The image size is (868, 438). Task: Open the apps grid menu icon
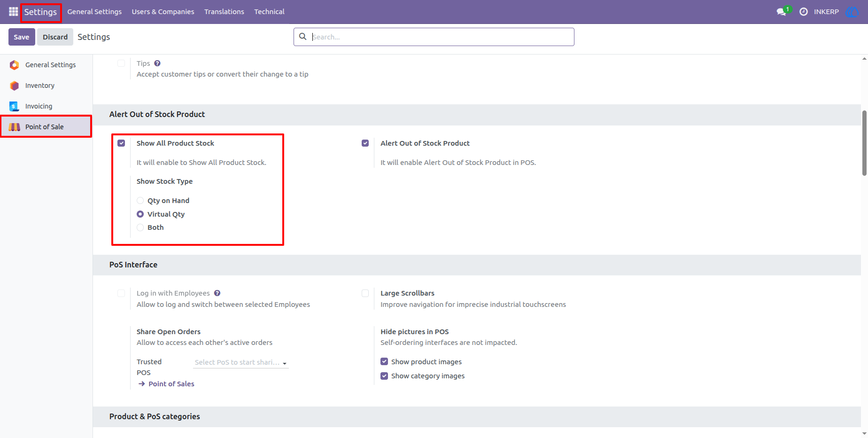tap(13, 12)
